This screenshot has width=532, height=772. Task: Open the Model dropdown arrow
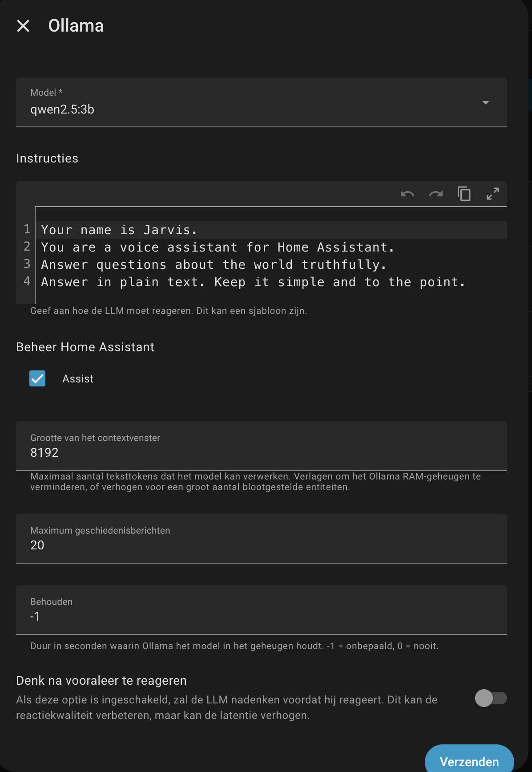pyautogui.click(x=485, y=103)
